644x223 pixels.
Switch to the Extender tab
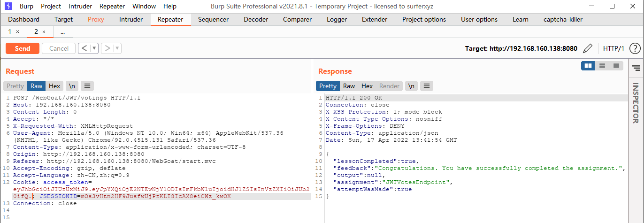click(375, 19)
